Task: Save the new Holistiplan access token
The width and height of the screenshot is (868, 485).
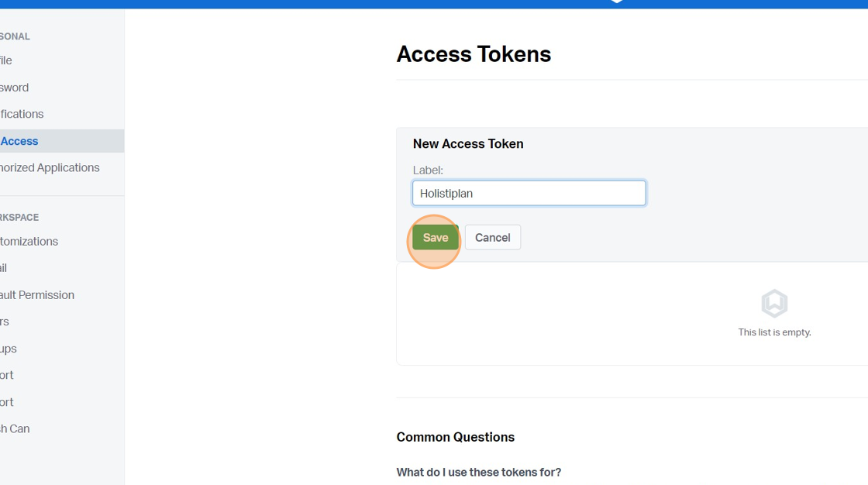Action: [435, 237]
